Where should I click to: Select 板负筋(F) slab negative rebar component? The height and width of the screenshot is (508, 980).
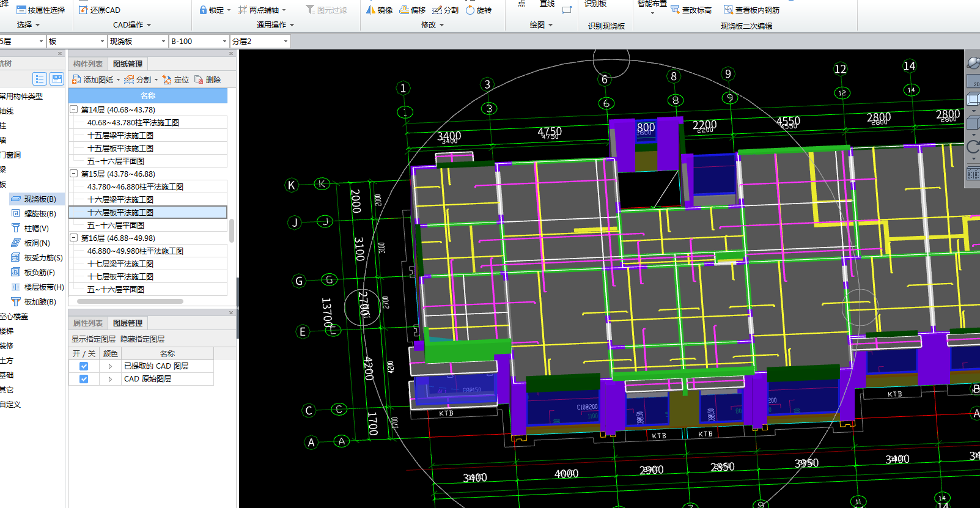34,272
